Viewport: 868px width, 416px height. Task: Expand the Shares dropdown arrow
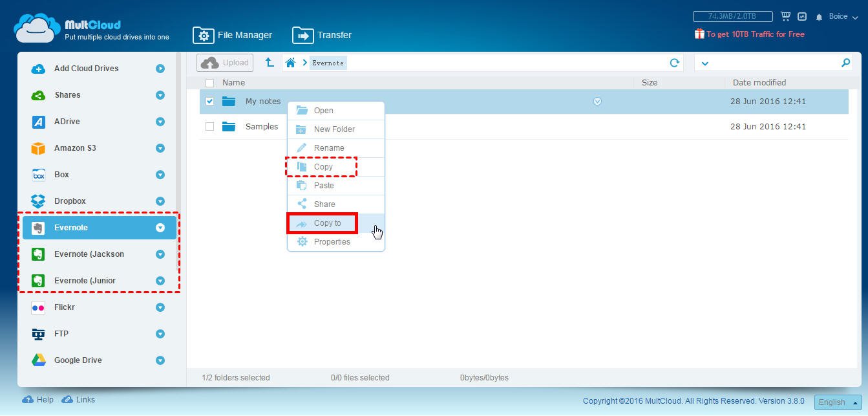pos(160,95)
